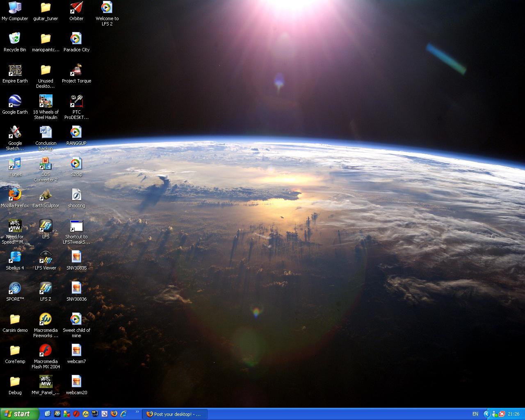Select the Mozilla Firefox desktop shortcut
Image resolution: width=525 pixels, height=420 pixels.
pos(15,198)
